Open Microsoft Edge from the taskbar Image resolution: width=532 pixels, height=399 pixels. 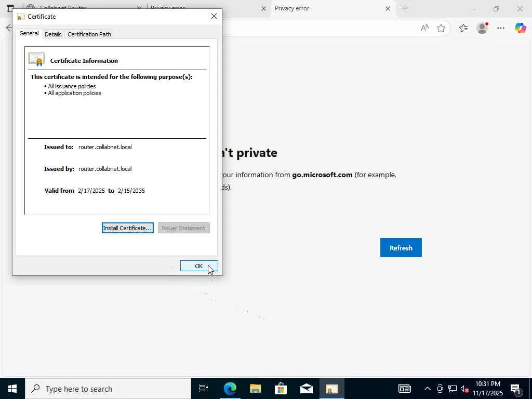[230, 389]
